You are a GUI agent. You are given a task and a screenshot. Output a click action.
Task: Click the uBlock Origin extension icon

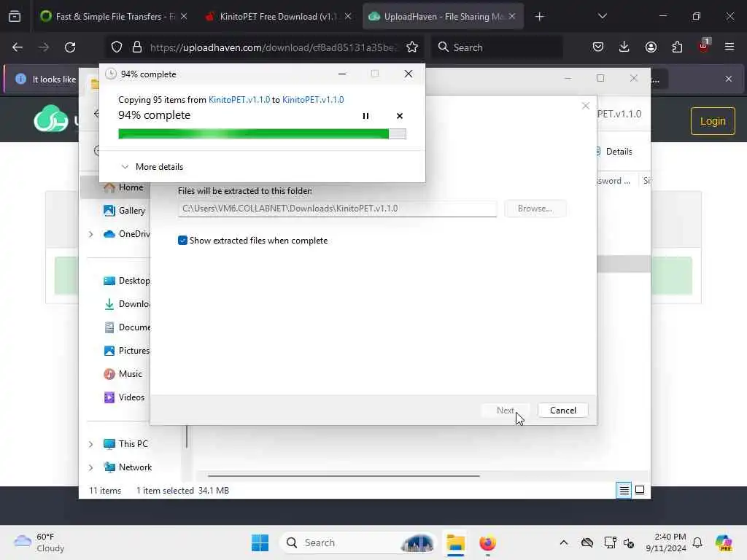tap(704, 46)
